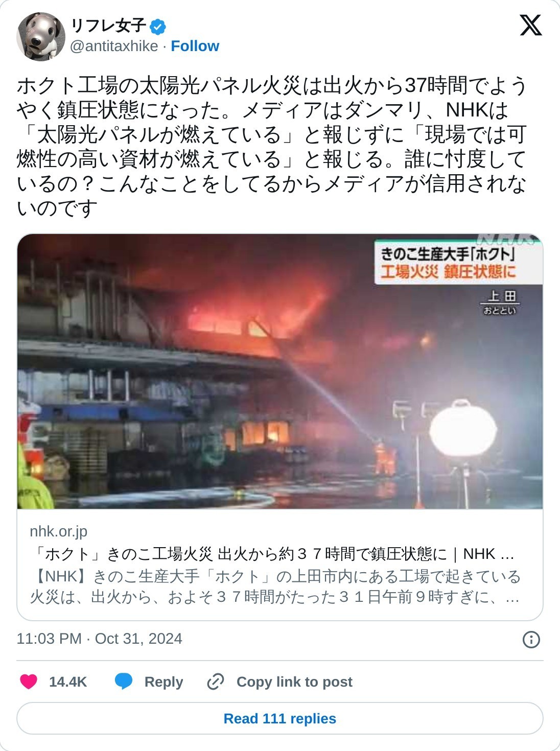This screenshot has width=560, height=751.
Task: Open the nhk.or.jp domain link
Action: 58,531
